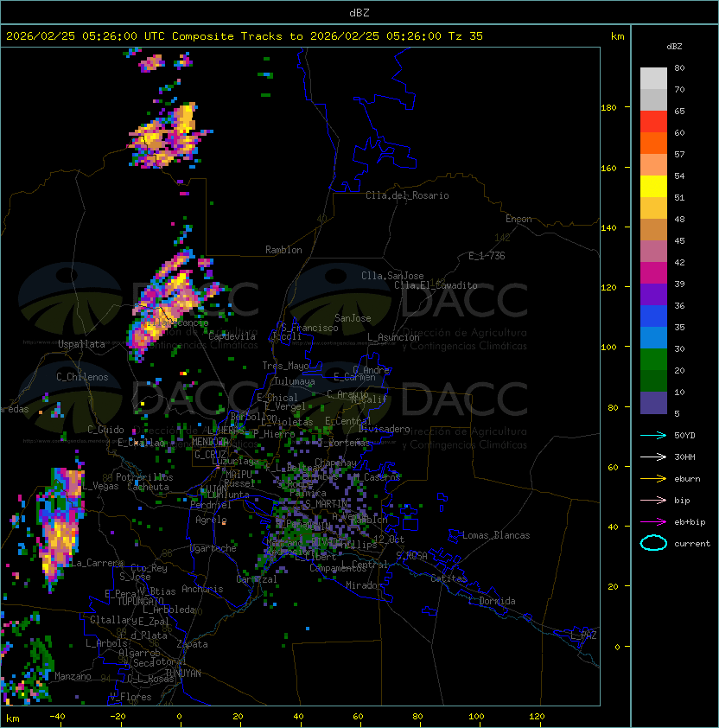Click the dBZ title in top bar
This screenshot has width=719, height=728.
tap(359, 12)
